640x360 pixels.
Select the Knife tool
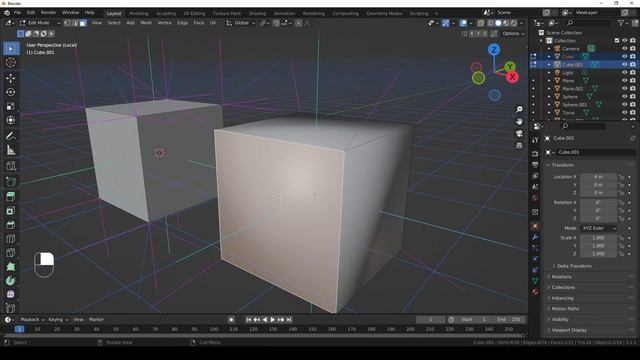[11, 253]
